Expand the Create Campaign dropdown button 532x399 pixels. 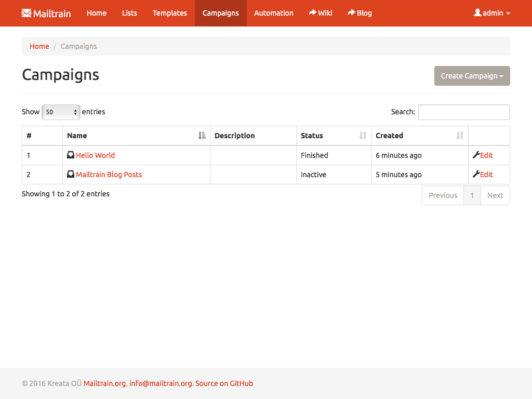pos(472,76)
